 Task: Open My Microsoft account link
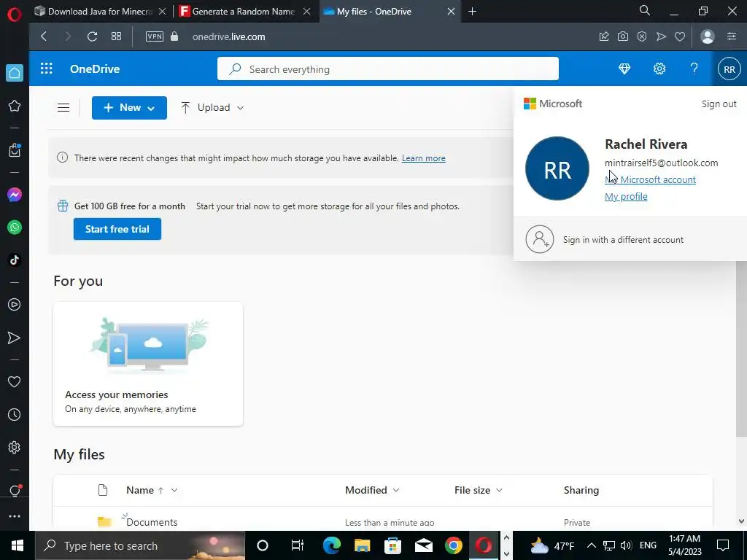coord(650,179)
